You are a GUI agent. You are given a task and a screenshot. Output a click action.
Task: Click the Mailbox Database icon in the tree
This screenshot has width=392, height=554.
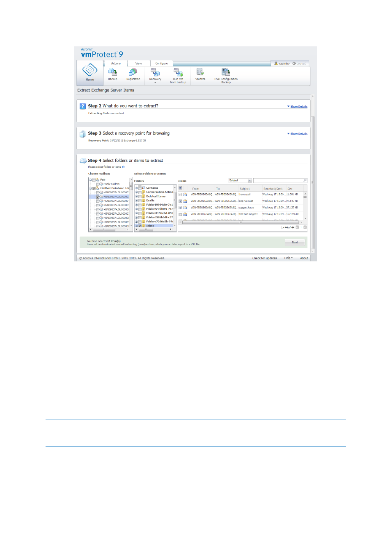point(97,188)
